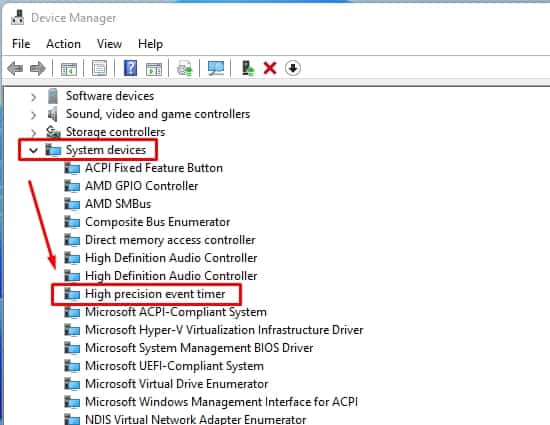The width and height of the screenshot is (550, 425).
Task: Select the Software devices tree label
Action: point(110,96)
